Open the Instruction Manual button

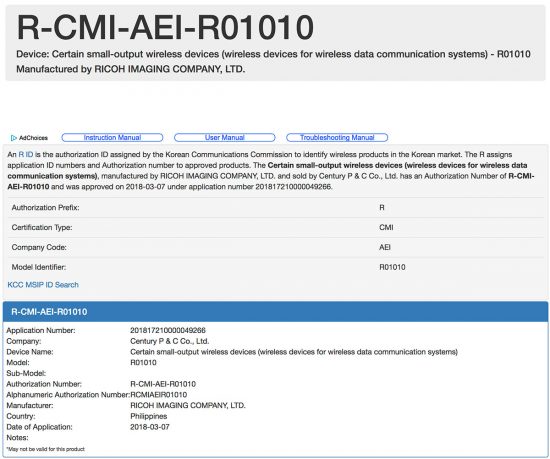point(112,137)
